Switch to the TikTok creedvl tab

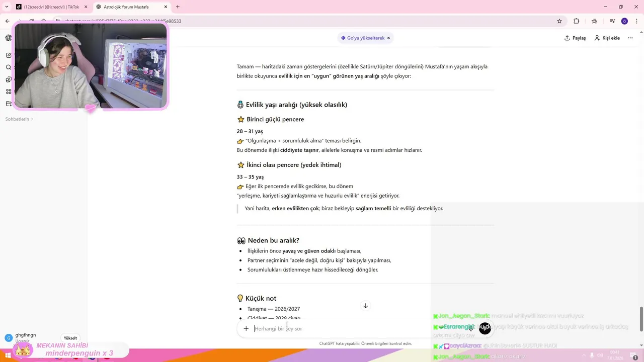point(51,7)
